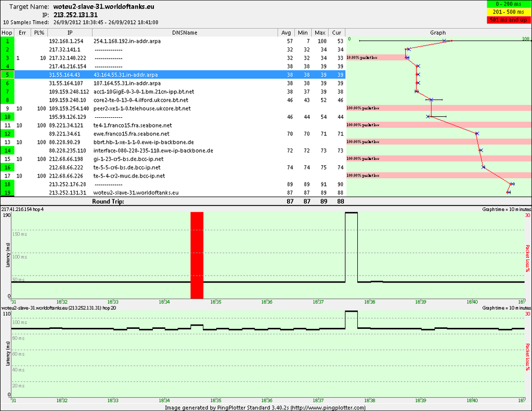The width and height of the screenshot is (532, 411).
Task: Select final hop woteu2-slave-31.worldoftanks.eu row
Action: coord(173,192)
